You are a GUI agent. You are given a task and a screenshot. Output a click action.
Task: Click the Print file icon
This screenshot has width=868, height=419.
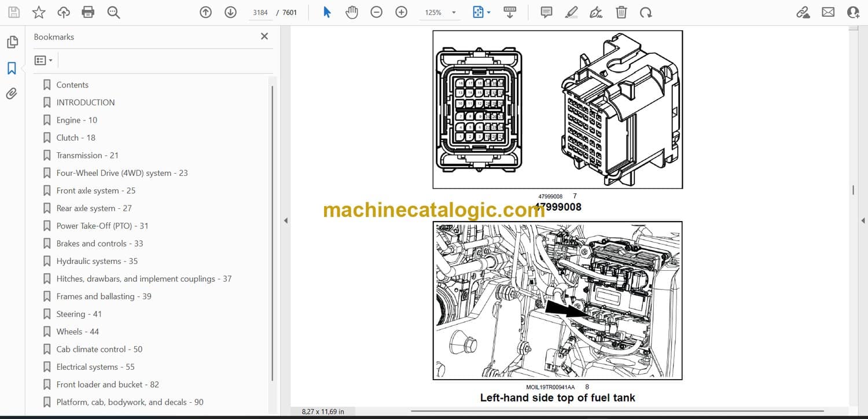pos(88,12)
